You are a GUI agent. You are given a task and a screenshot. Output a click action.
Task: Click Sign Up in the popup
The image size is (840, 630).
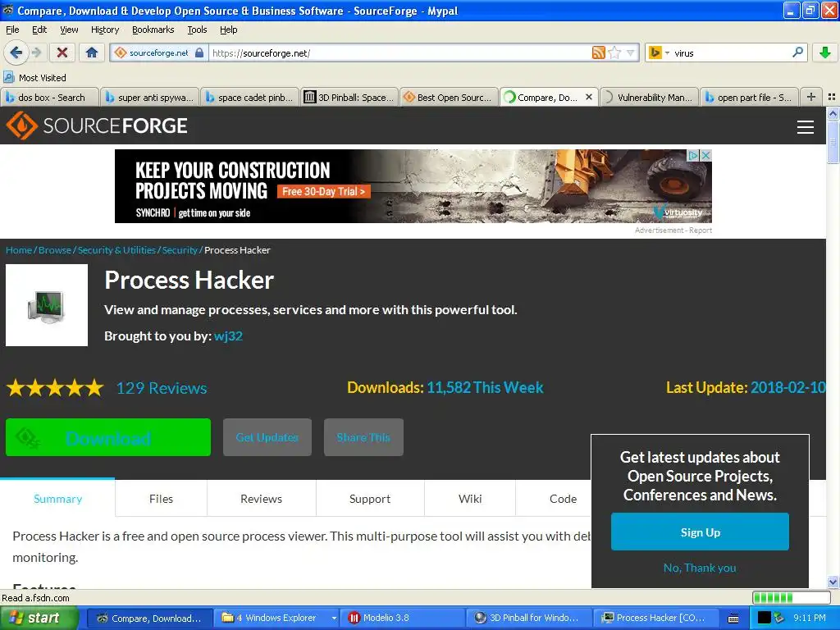701,532
